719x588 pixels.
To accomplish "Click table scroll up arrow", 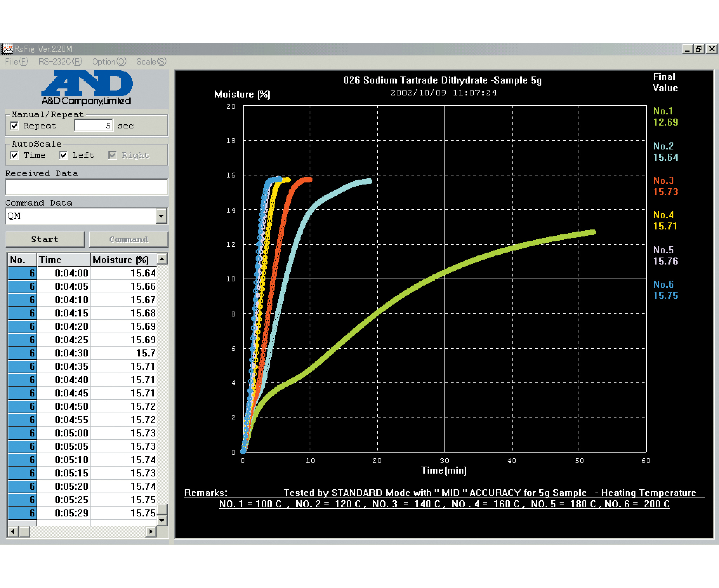I will [162, 259].
